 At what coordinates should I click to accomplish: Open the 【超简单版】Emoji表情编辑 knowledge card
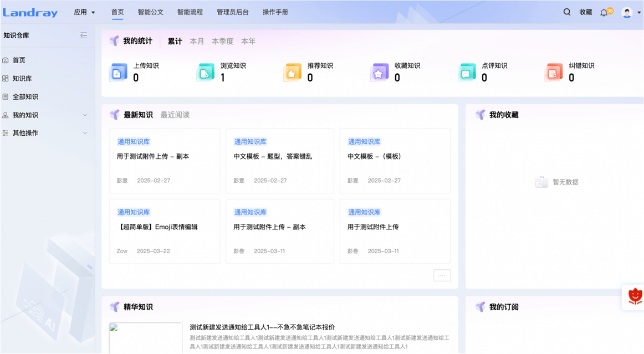point(164,231)
